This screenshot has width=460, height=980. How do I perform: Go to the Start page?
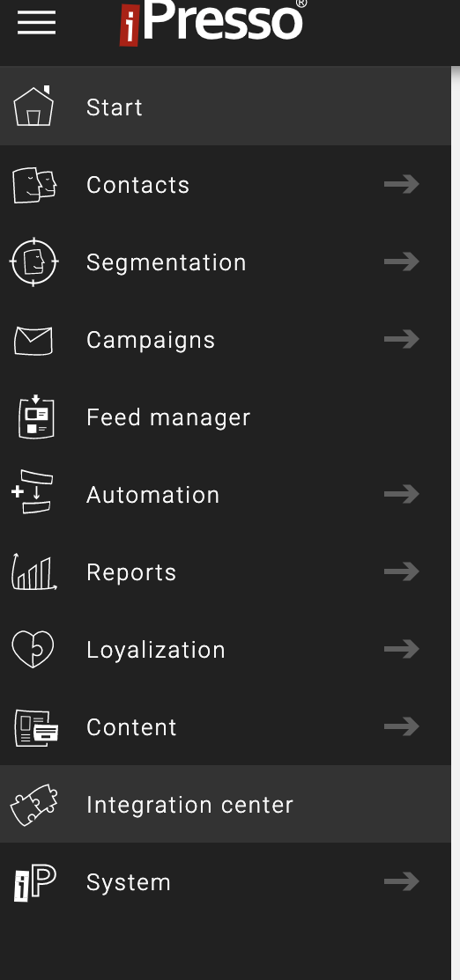226,107
